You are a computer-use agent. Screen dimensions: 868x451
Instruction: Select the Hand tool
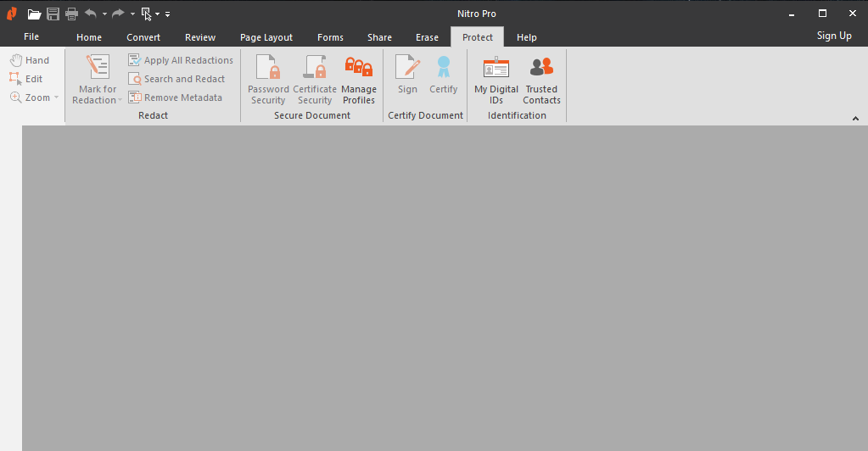point(30,60)
